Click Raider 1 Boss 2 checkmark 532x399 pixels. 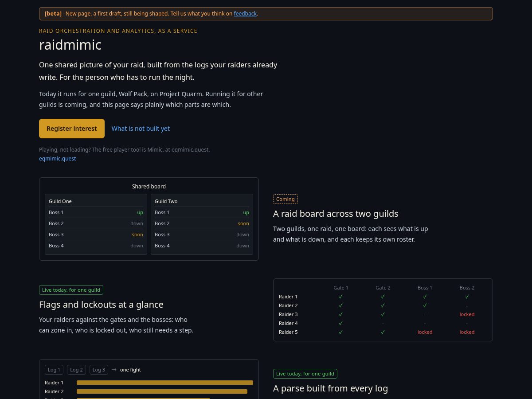pos(467,297)
